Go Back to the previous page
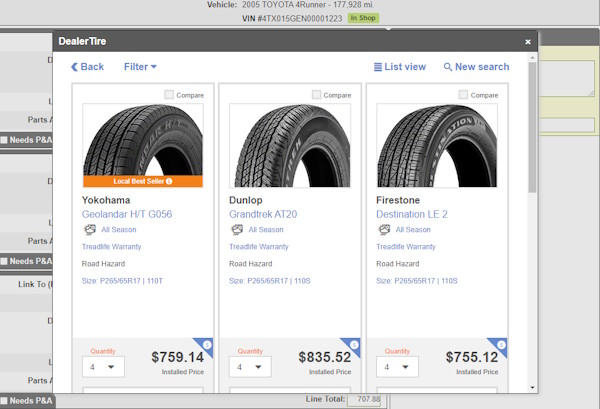 [87, 67]
